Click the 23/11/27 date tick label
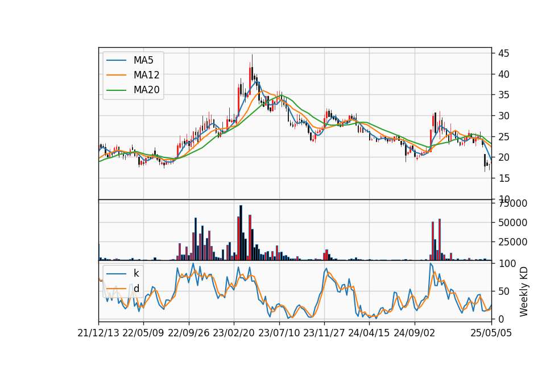Viewport: 546px width, 392px height. click(x=324, y=333)
